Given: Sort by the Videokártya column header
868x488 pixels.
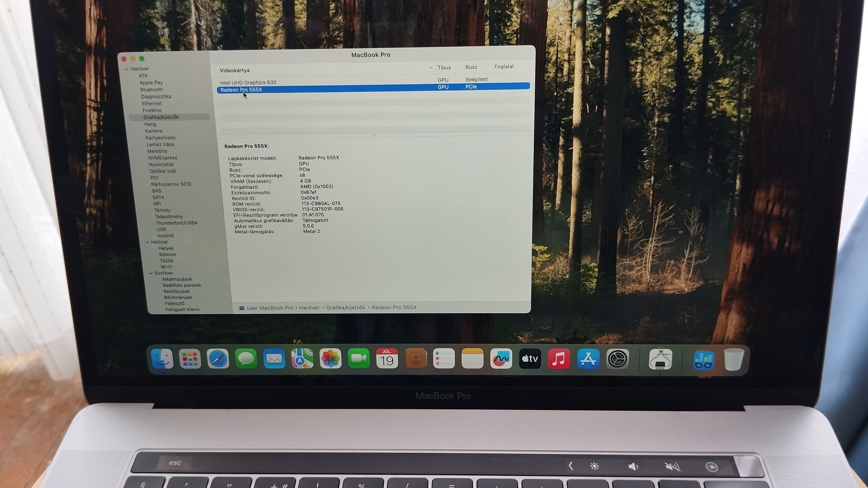Looking at the screenshot, I should 235,71.
